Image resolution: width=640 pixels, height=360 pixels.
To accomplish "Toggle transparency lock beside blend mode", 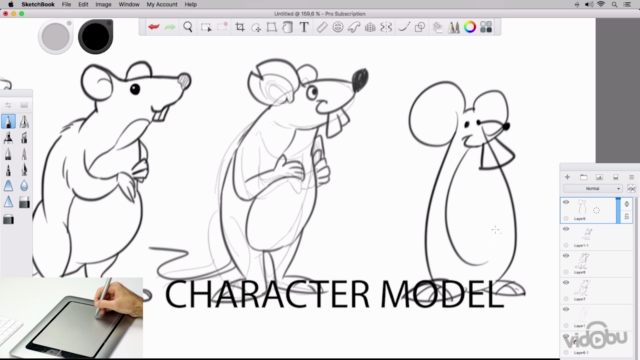I will [x=631, y=189].
